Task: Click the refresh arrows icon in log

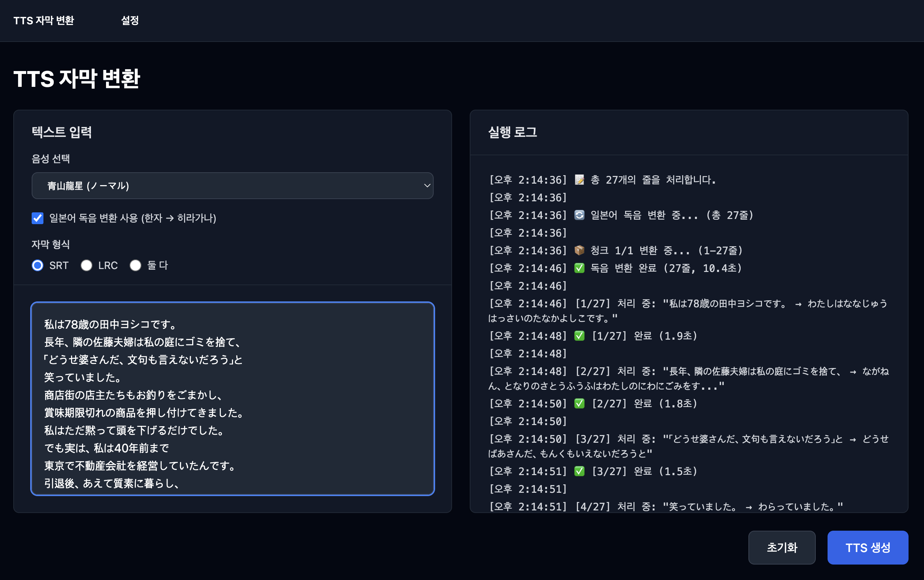Action: click(579, 215)
